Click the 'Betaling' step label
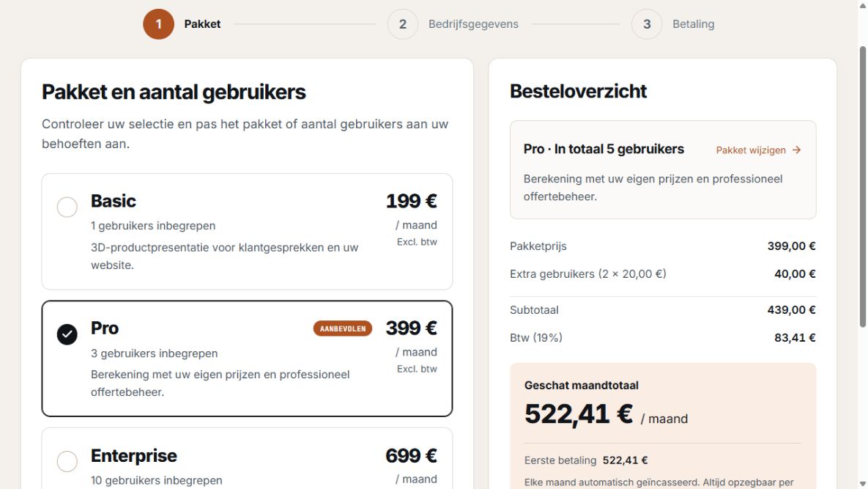Viewport: 868px width, 489px height. click(x=693, y=23)
